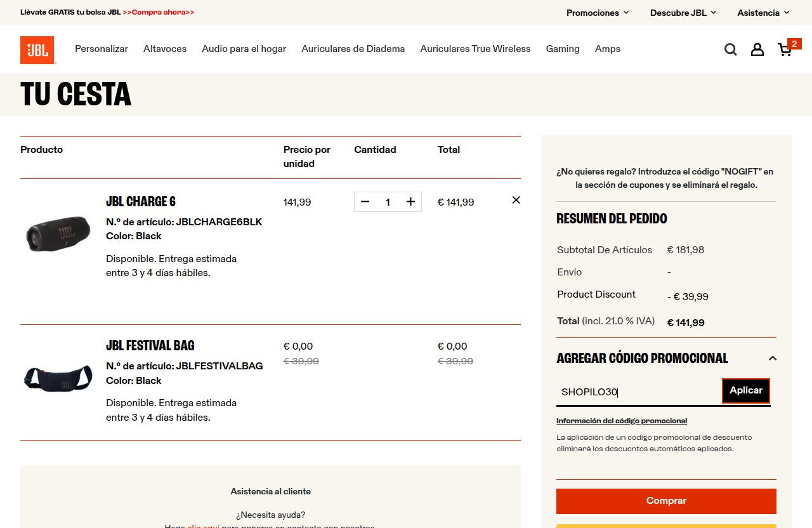Select the '- € 39,99' discount value
The width and height of the screenshot is (812, 528).
(x=688, y=296)
